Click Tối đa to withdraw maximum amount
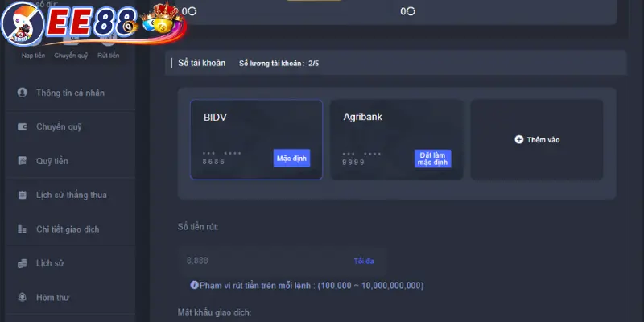The height and width of the screenshot is (322, 644). (x=364, y=261)
